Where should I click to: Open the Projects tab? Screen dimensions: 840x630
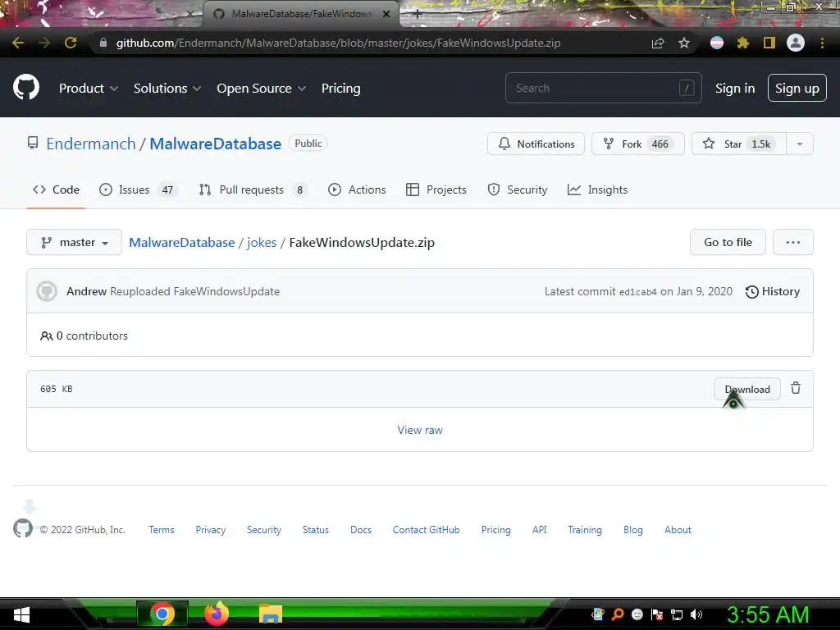(436, 189)
